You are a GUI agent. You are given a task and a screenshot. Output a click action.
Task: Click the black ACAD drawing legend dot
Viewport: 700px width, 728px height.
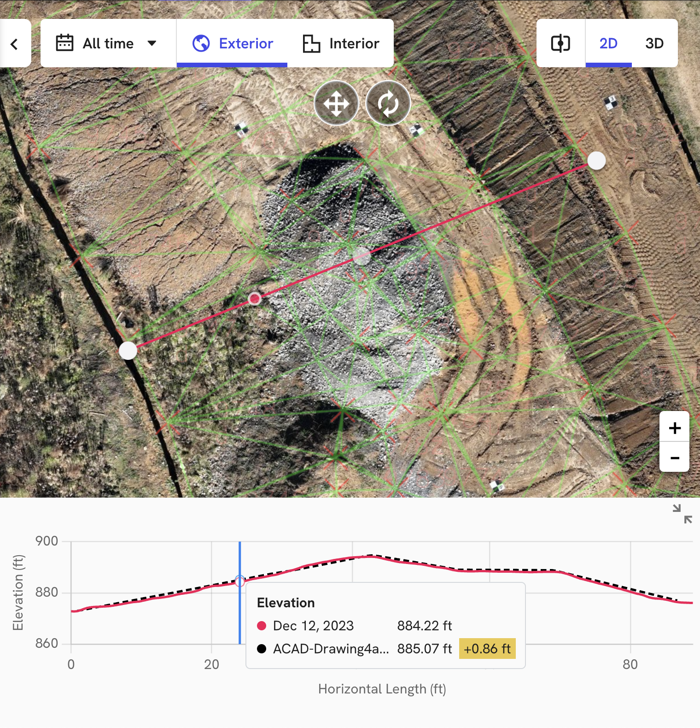262,649
